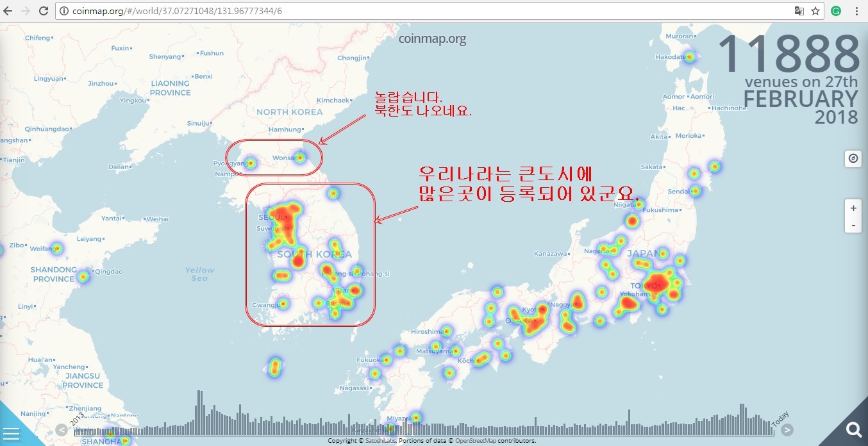Image resolution: width=868 pixels, height=446 pixels.
Task: Click the Grammarly extension icon
Action: (835, 10)
